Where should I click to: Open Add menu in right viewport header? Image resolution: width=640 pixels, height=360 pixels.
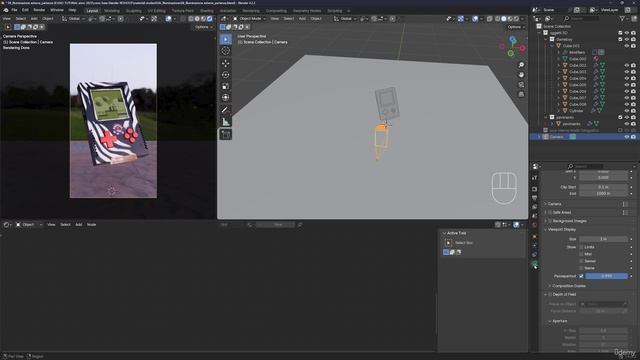pos(302,19)
